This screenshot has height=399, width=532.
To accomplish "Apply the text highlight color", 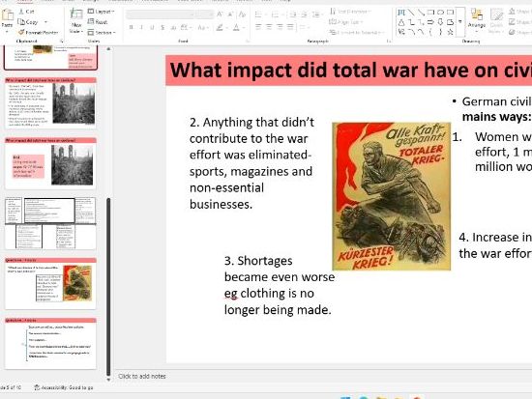I will point(220,27).
